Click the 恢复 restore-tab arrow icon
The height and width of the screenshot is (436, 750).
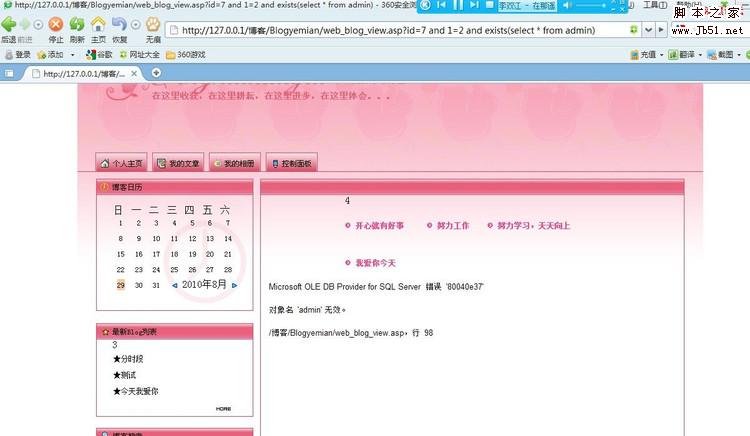click(119, 24)
